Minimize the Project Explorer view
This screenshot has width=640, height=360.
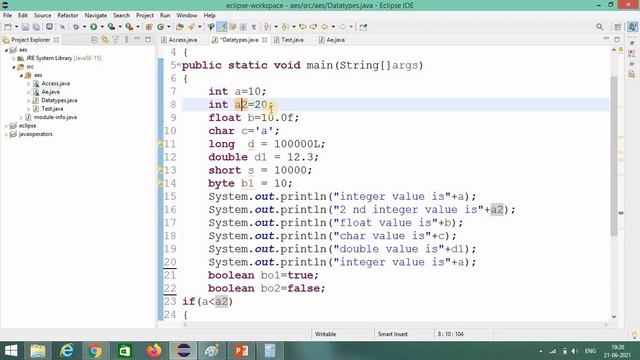click(x=137, y=39)
